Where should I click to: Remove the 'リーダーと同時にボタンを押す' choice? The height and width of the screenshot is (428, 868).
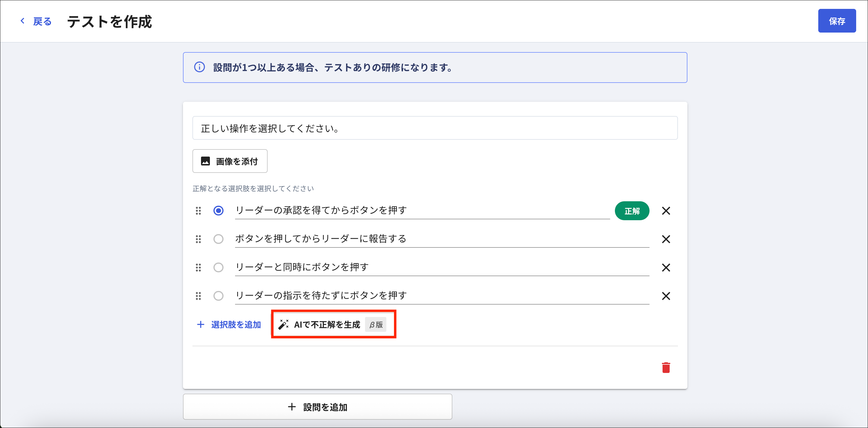coord(666,268)
